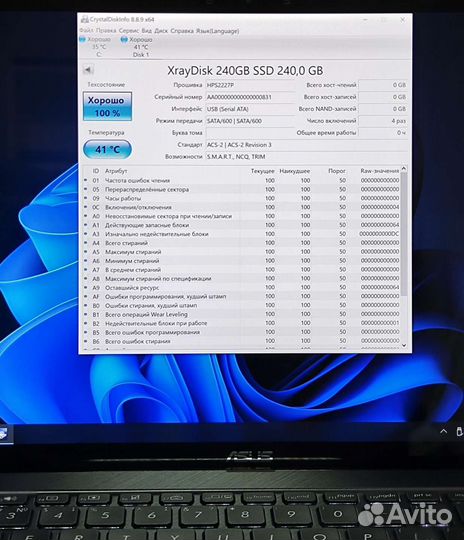Select row Всего ошибок программирования
The image size is (464, 540).
(241, 332)
